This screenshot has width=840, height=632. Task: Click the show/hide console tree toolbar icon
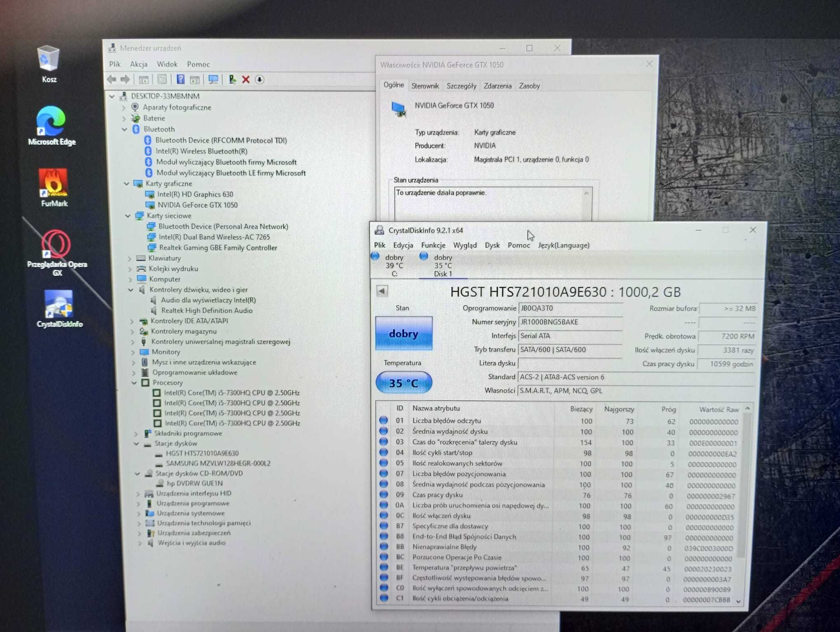144,79
